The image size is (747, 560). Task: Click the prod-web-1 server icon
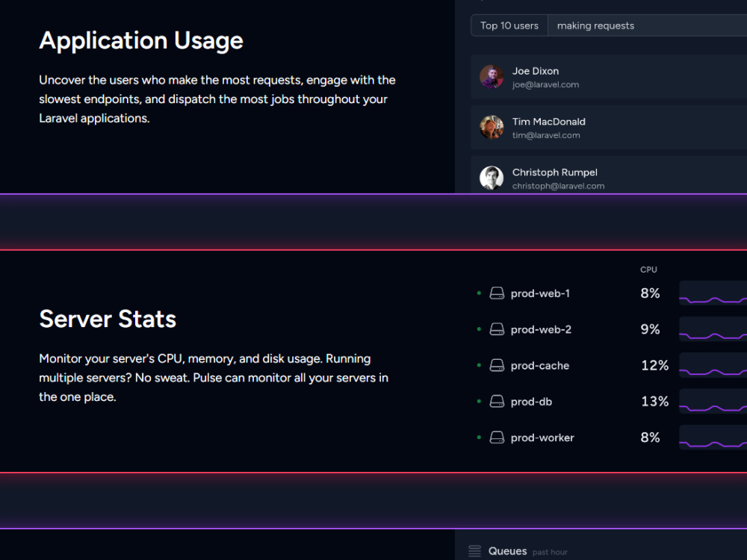(x=497, y=293)
